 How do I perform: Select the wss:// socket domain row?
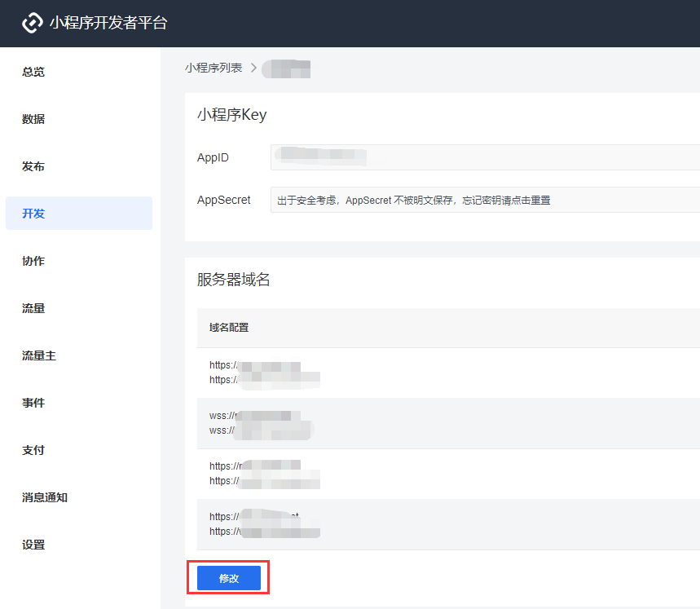coord(448,423)
